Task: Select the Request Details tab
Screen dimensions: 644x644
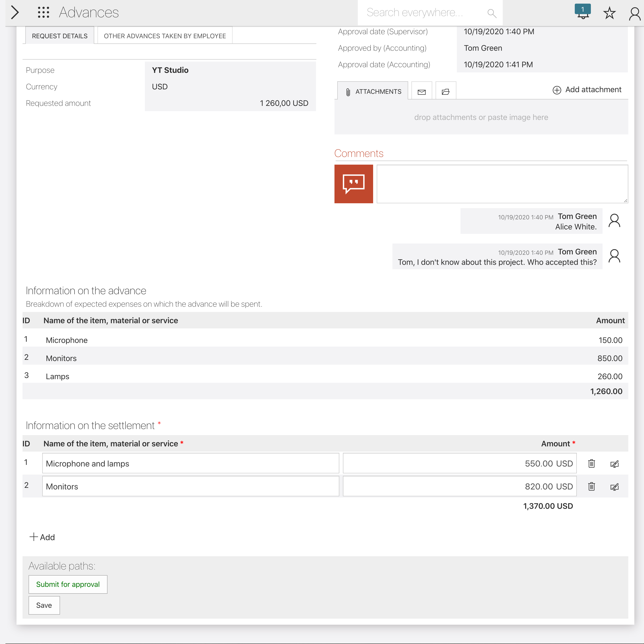Action: 60,36
